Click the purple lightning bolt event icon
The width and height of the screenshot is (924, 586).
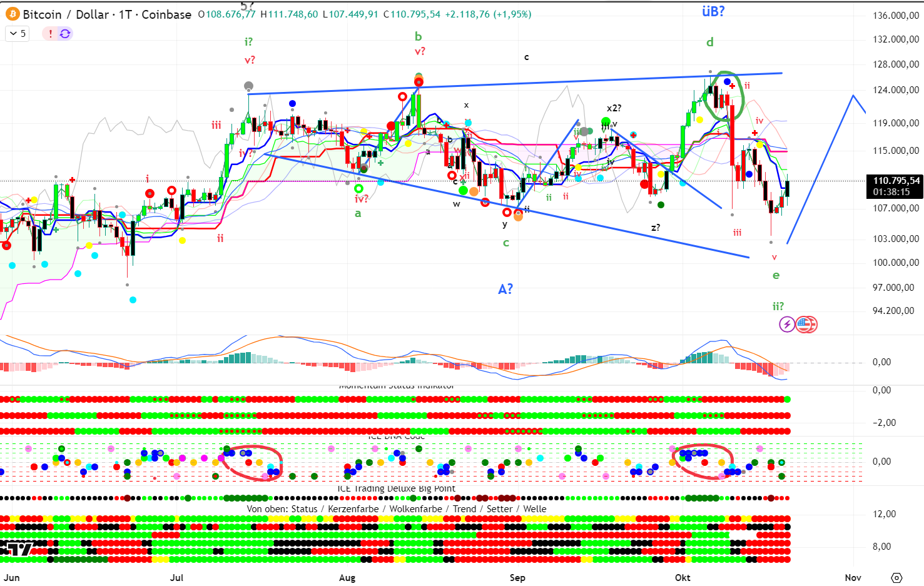tap(787, 324)
